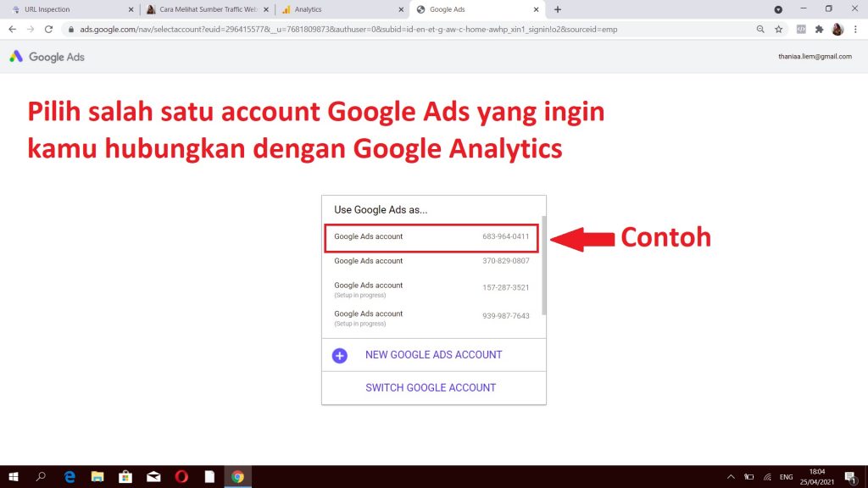Viewport: 868px width, 488px height.
Task: Open the notification center icon
Action: 851,477
